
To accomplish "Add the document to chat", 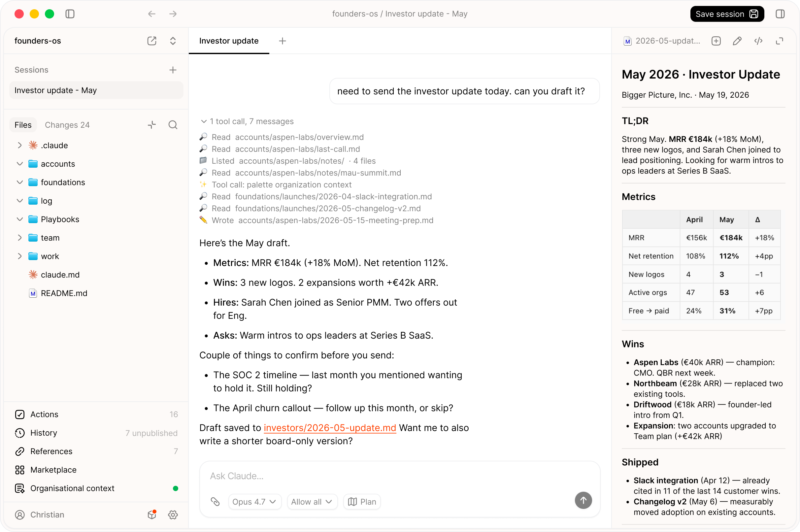I will [716, 41].
